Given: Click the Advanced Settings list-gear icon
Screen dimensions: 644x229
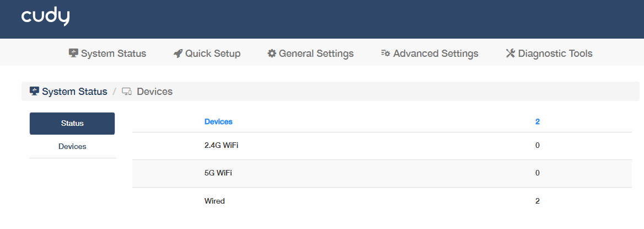Looking at the screenshot, I should [x=385, y=53].
